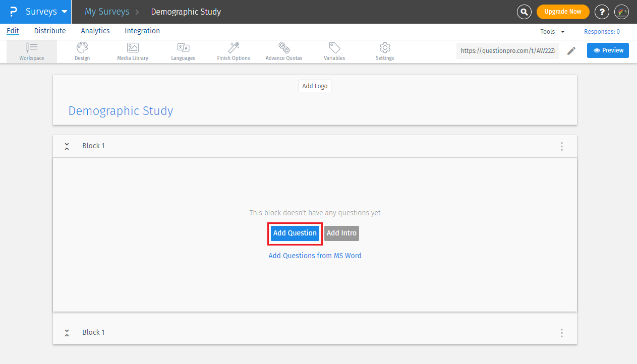The width and height of the screenshot is (637, 364).
Task: Open the Design customization panel
Action: [x=82, y=50]
